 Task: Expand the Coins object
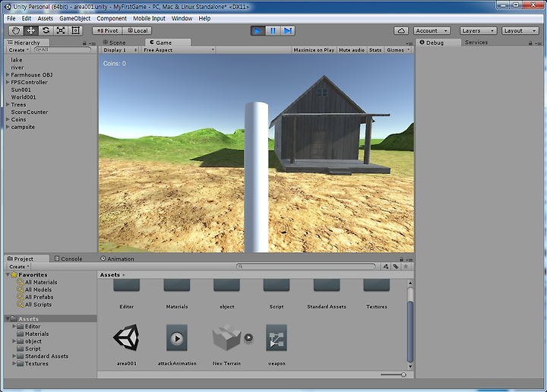coord(8,119)
